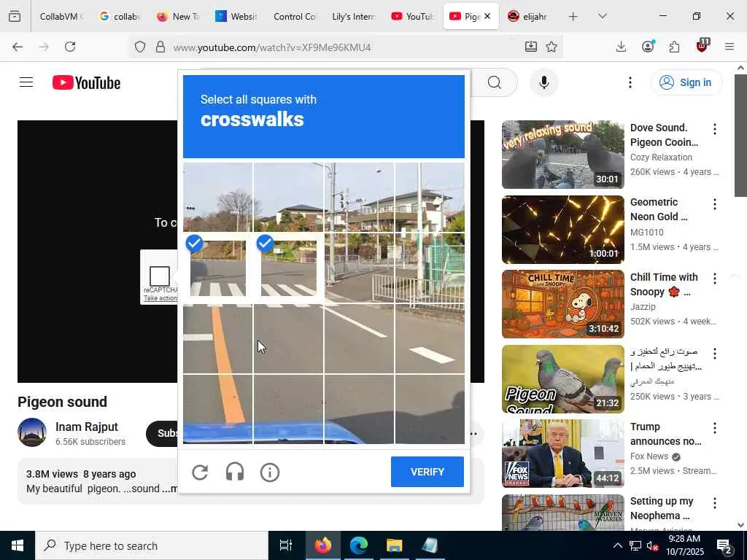Open options for Chill Time with Snoopy video

click(x=715, y=279)
